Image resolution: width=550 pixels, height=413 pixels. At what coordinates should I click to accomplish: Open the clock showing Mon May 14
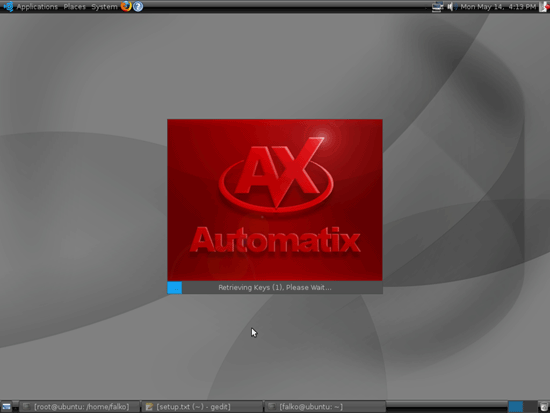coord(498,6)
